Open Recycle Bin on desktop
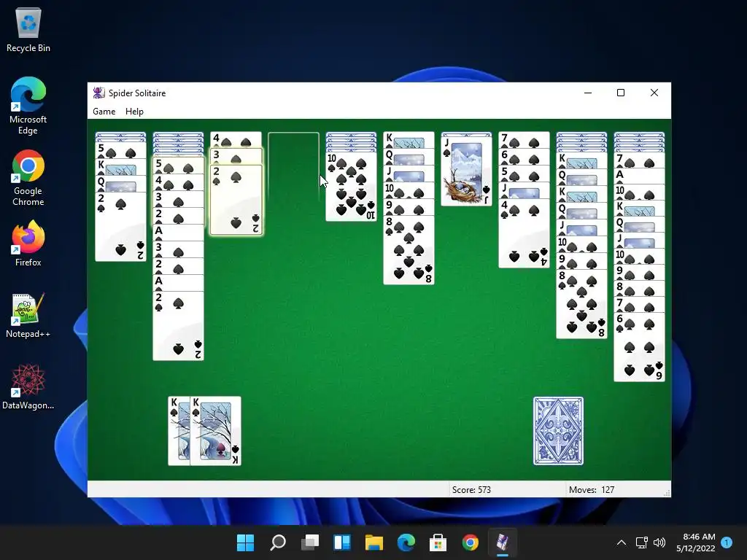This screenshot has width=747, height=560. coord(28,29)
